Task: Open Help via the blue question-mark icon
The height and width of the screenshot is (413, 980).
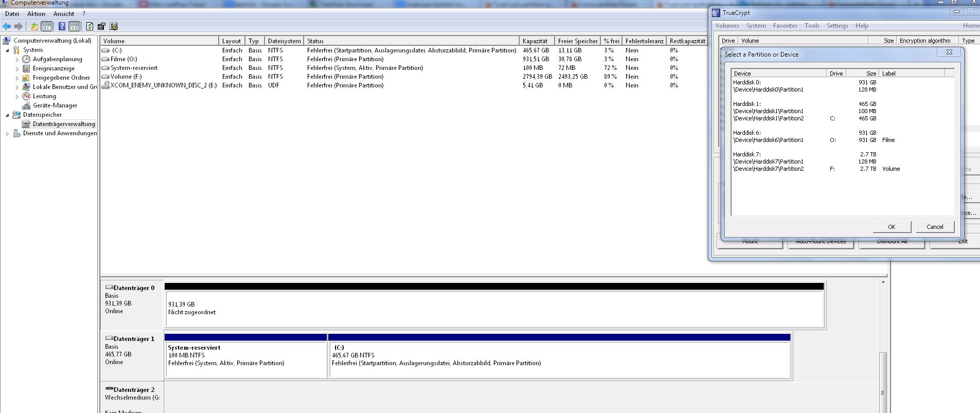Action: coord(62,26)
